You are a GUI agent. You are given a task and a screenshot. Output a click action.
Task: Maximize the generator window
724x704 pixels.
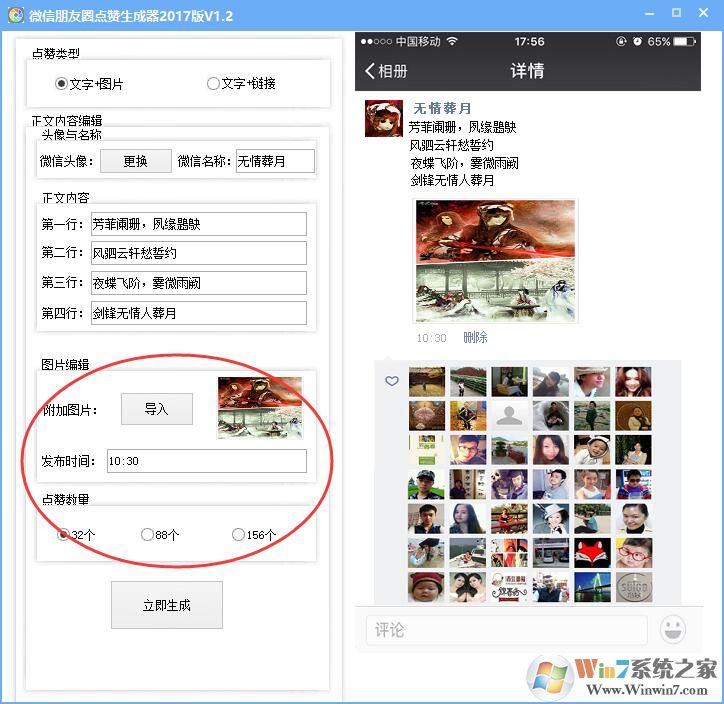[x=676, y=13]
